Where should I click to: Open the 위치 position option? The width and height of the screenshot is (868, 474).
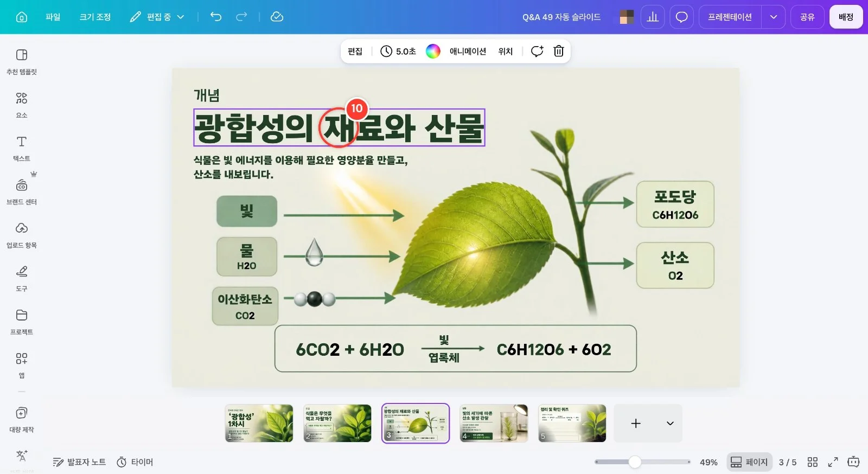click(x=506, y=51)
